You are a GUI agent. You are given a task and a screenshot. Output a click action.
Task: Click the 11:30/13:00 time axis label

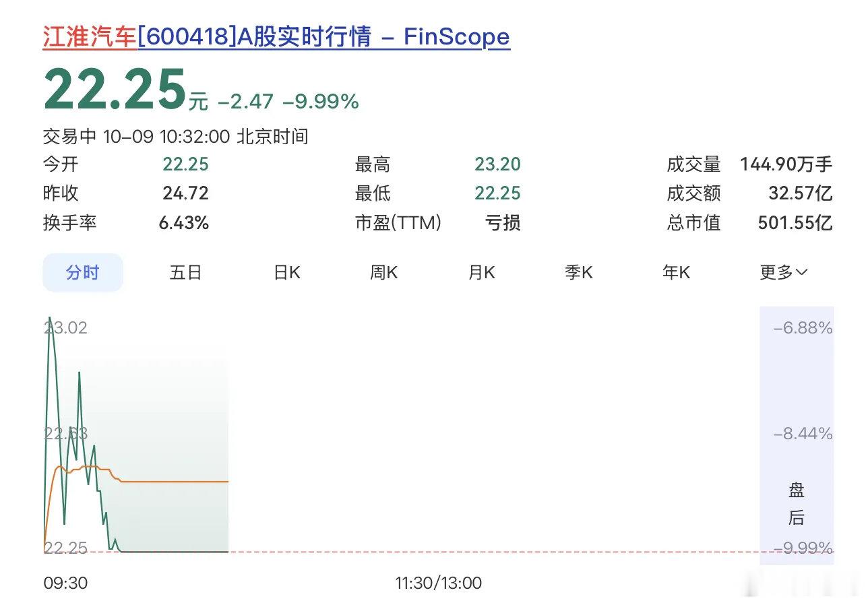(x=439, y=583)
